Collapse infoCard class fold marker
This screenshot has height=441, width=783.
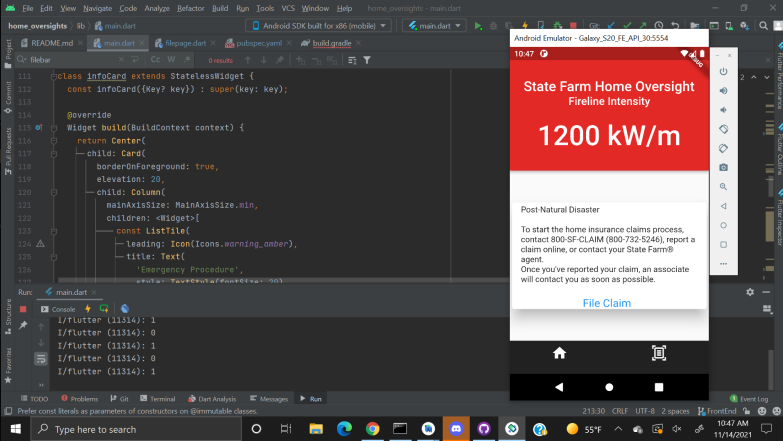(x=53, y=76)
